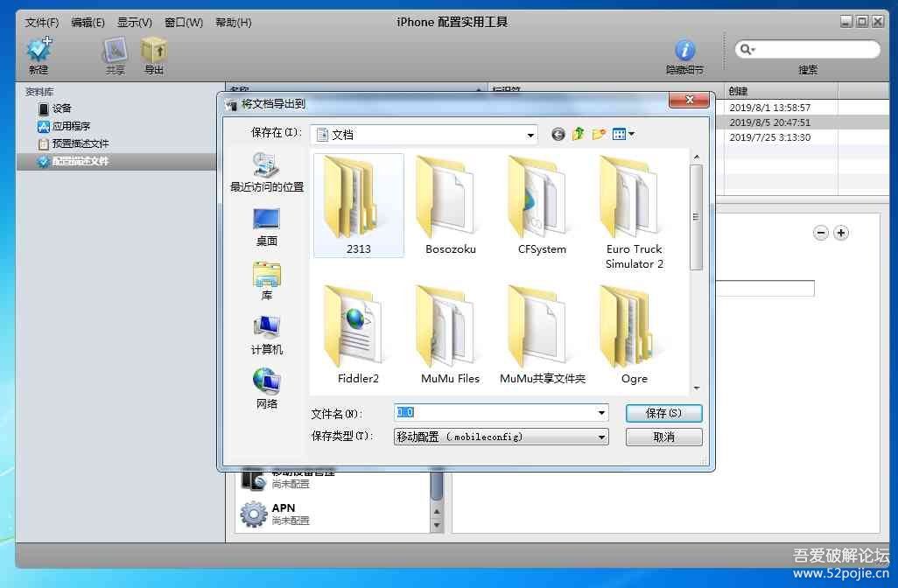Select the Bosozoku folder
This screenshot has height=588, width=898.
(x=450, y=205)
